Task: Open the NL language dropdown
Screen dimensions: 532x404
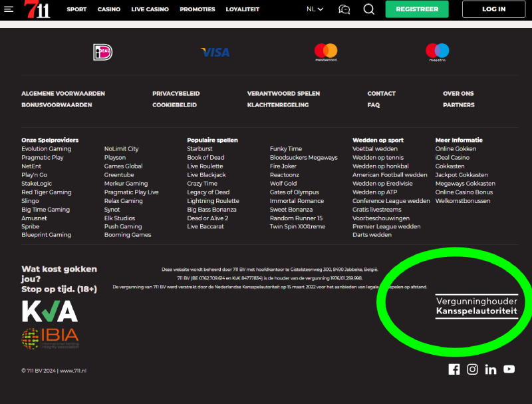Action: point(315,9)
